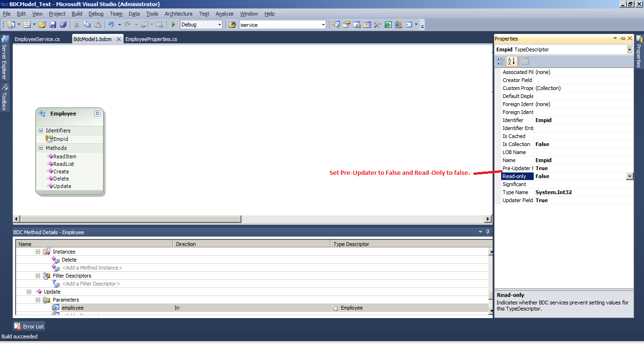Open the Empid TypeDescriptor object dropdown

[x=629, y=49]
